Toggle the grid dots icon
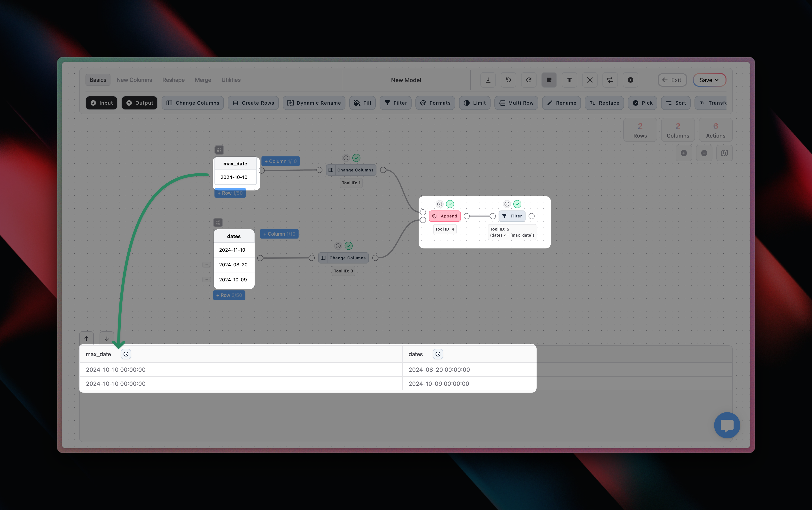 click(x=569, y=80)
